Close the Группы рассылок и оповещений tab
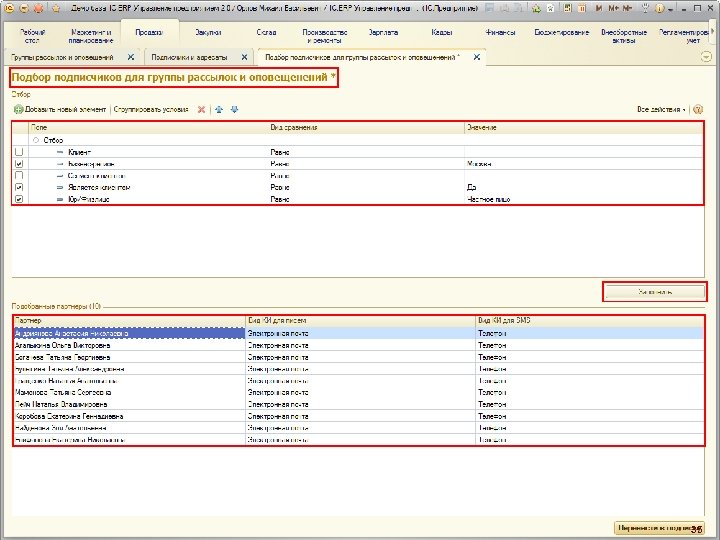720x540 pixels. (x=131, y=57)
